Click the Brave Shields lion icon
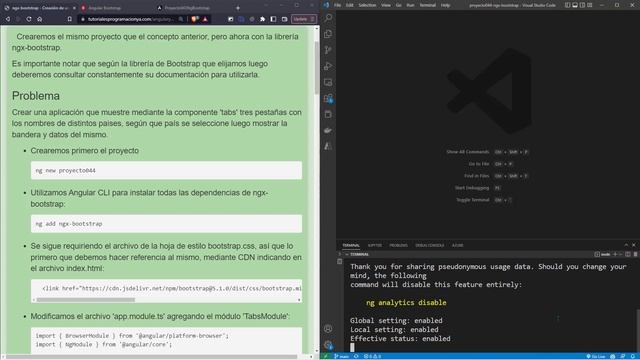 tap(195, 19)
